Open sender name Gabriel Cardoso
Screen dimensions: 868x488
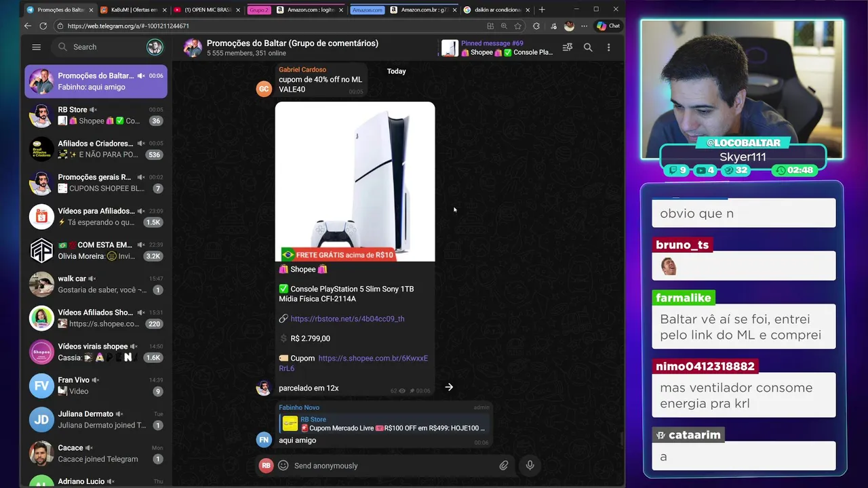[x=302, y=69]
